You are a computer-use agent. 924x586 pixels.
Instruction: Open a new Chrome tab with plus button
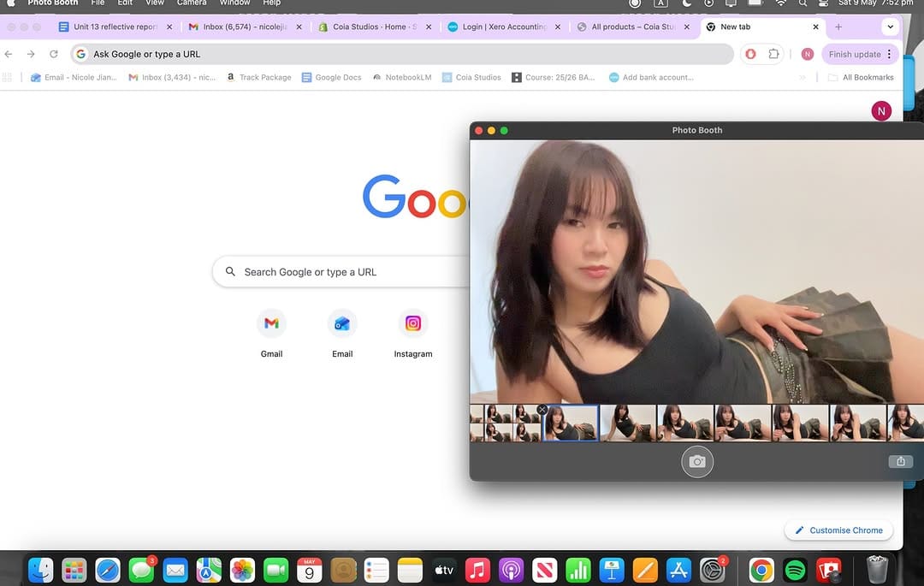838,27
